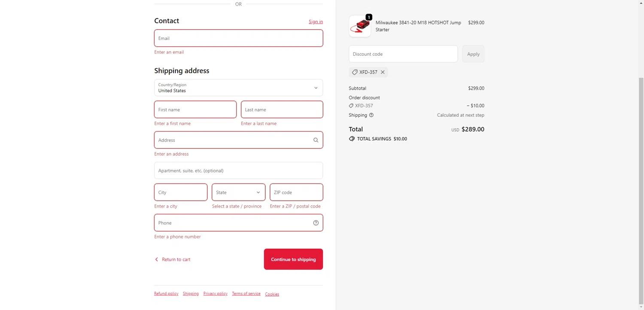Click the Milwaukee 3841-20 product title
644x310 pixels.
click(418, 26)
